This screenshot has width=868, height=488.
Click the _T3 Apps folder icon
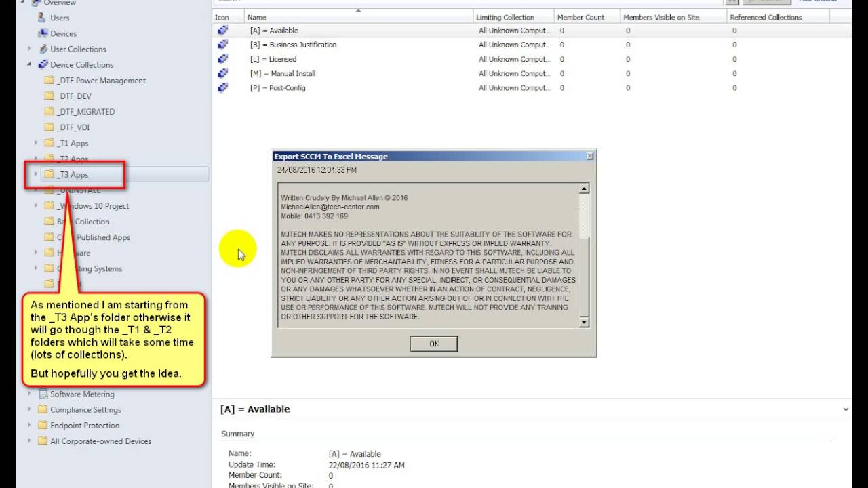tap(49, 174)
